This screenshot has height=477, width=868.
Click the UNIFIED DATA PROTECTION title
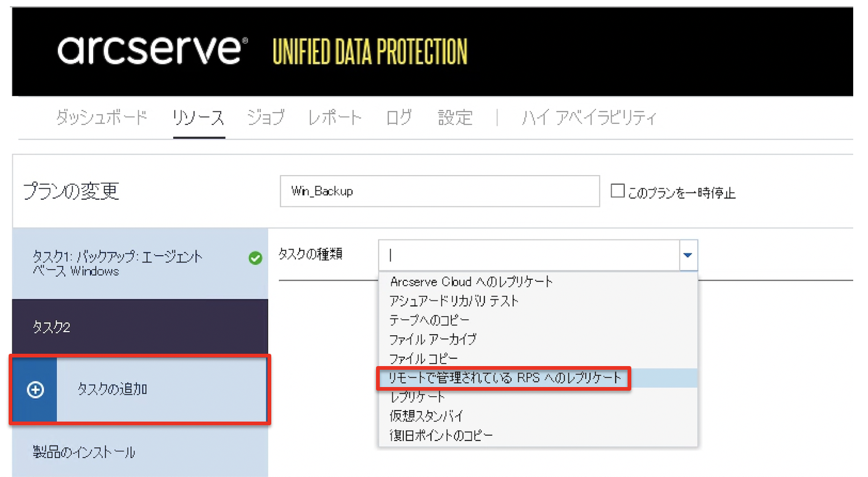(x=370, y=52)
